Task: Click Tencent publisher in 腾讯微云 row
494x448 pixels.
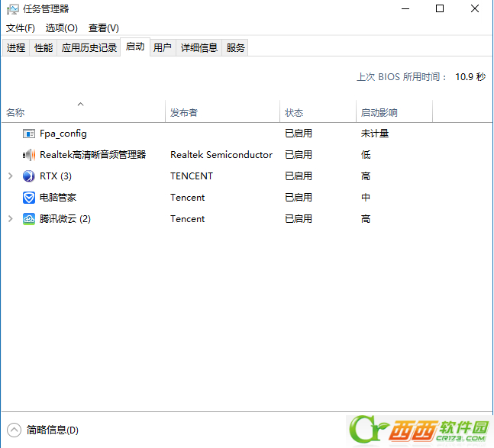Action: pos(188,219)
